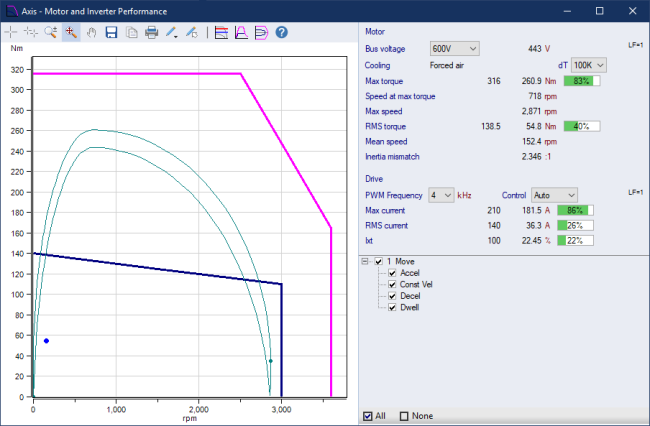Viewport: 650px width, 426px height.
Task: Click the Max torque 83% progress bar
Action: (581, 81)
